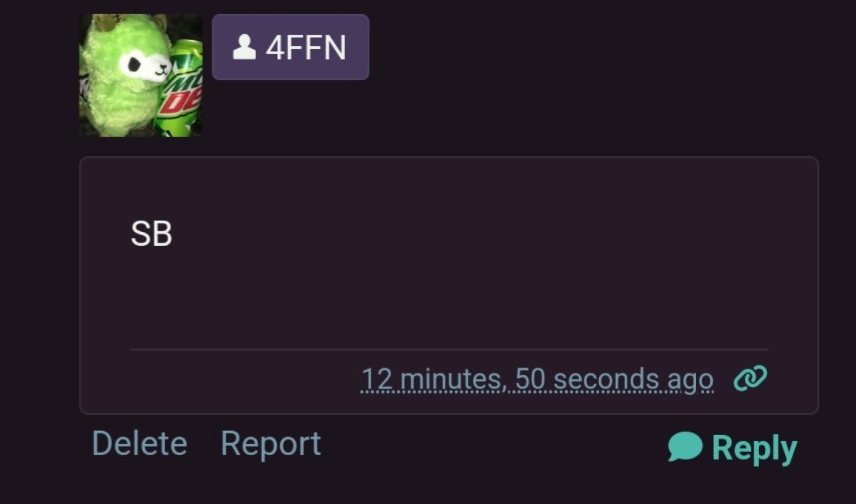This screenshot has width=856, height=504.
Task: Click blank space between Report and Reply
Action: pos(494,445)
